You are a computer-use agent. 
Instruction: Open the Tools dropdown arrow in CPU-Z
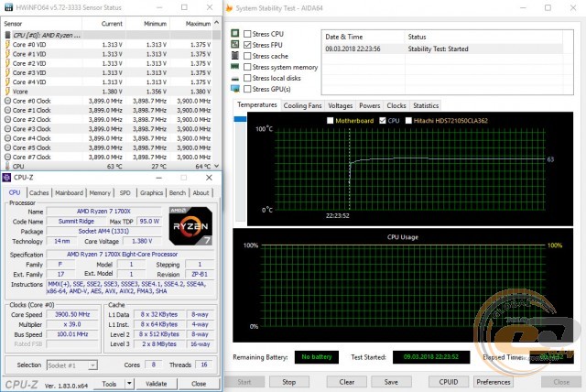coord(129,384)
